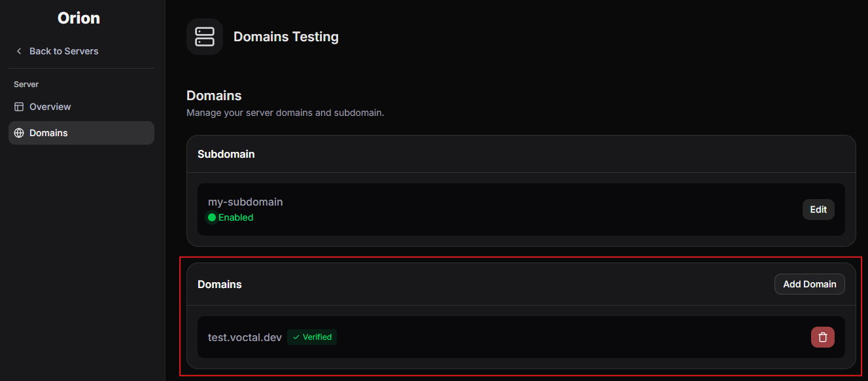Click the my-subdomain name text
This screenshot has height=381, width=868.
click(245, 202)
